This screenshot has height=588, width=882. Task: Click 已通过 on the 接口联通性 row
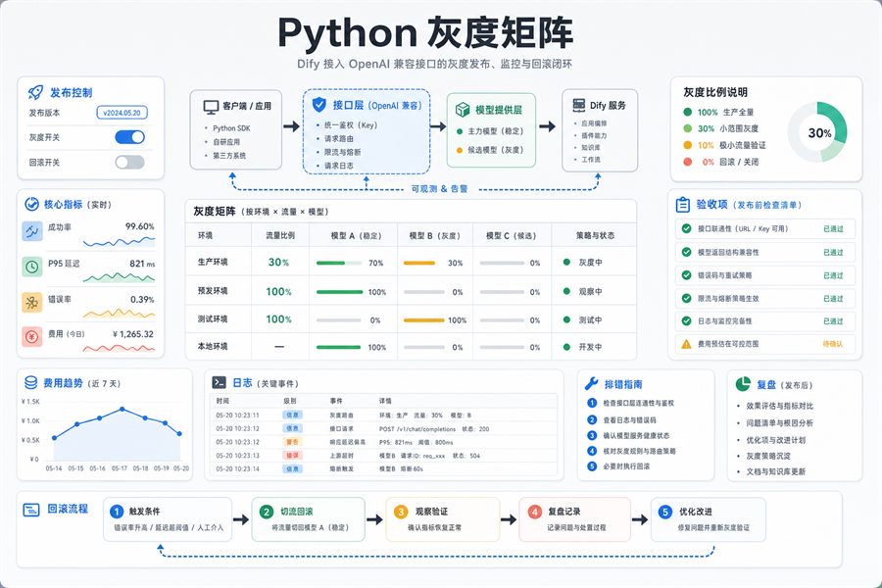833,229
